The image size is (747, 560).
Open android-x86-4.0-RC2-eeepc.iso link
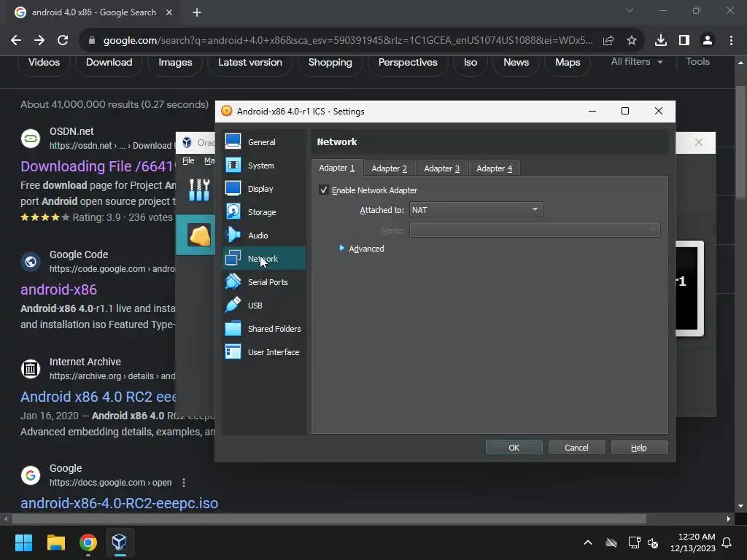(119, 503)
